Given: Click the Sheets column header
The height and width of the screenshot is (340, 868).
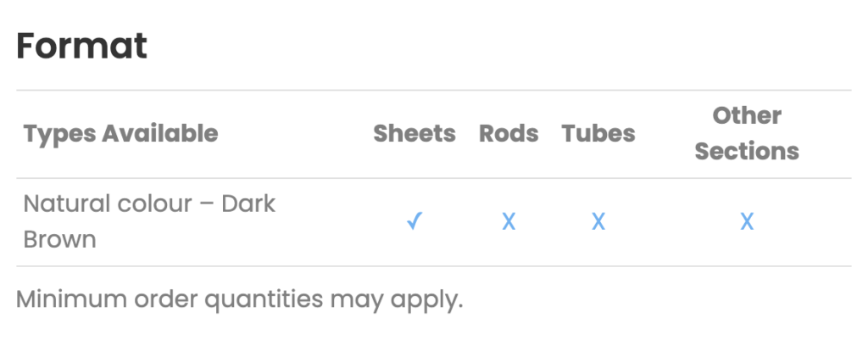Looking at the screenshot, I should tap(415, 133).
